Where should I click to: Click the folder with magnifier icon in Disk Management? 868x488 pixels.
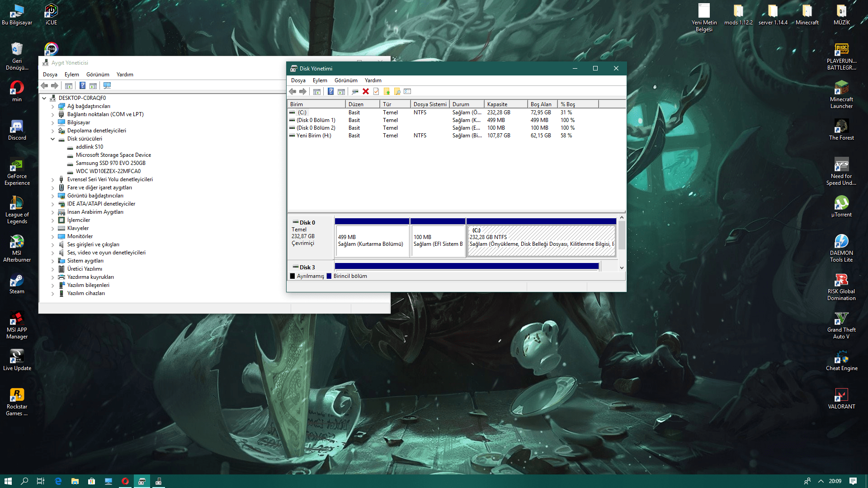coord(397,91)
